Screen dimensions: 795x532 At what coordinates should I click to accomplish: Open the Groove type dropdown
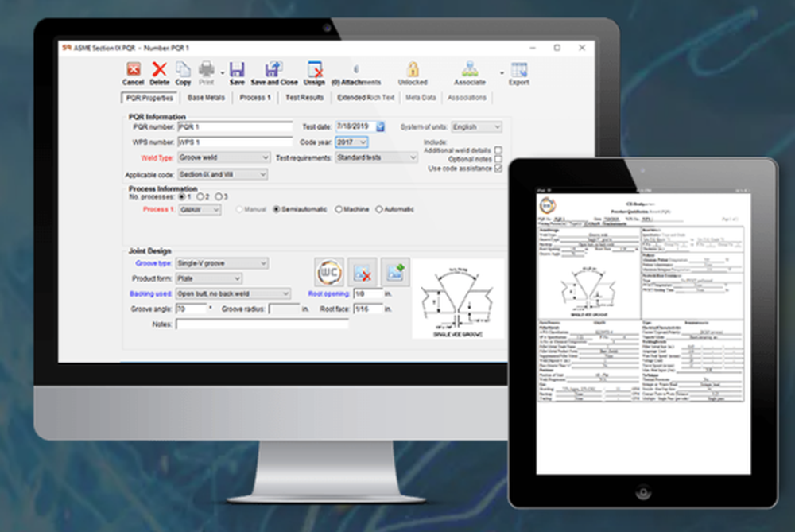pos(222,263)
